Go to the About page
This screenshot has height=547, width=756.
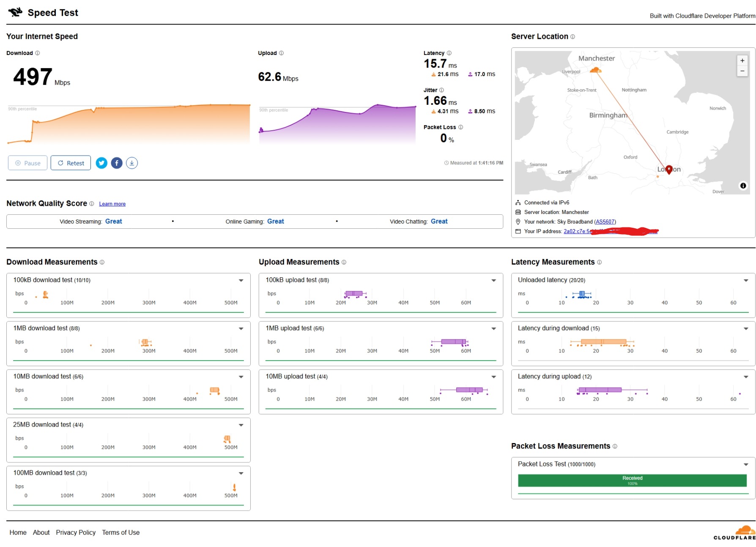(x=41, y=533)
